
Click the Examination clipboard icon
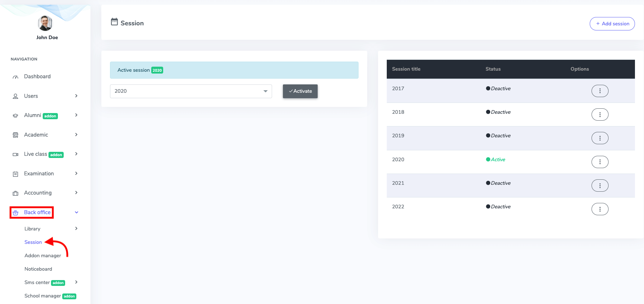pos(16,174)
